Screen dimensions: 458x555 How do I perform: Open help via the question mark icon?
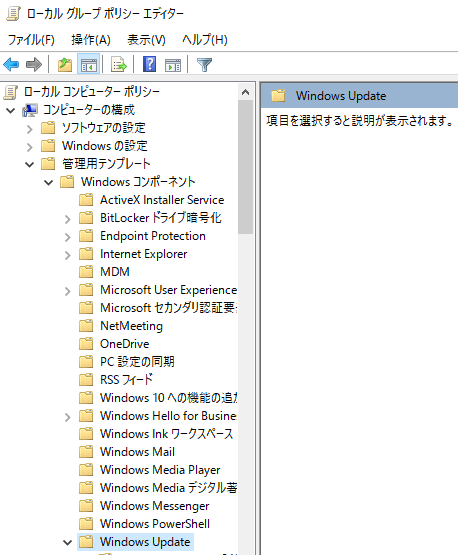(x=149, y=64)
